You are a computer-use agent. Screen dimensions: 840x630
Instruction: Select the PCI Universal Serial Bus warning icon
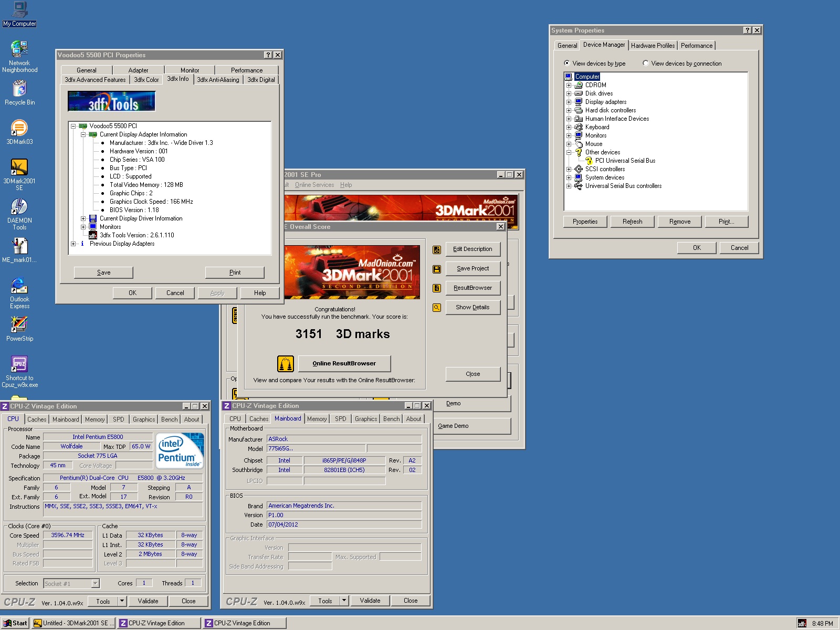(589, 161)
